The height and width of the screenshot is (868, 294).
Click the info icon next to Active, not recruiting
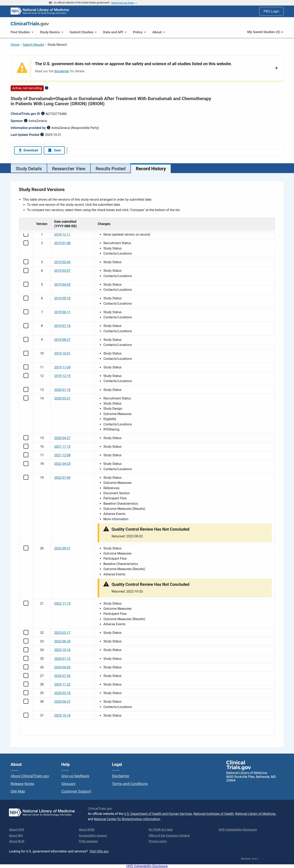click(x=47, y=88)
